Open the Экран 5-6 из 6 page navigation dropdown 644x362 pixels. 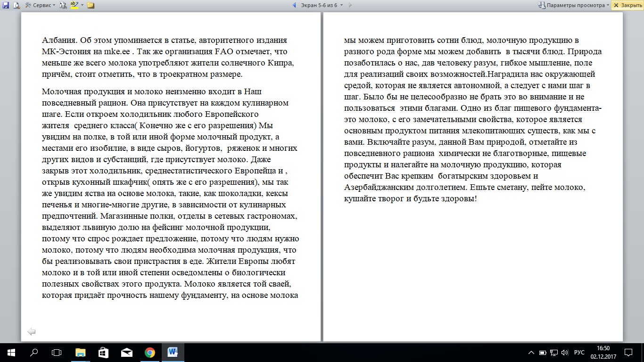click(x=323, y=5)
